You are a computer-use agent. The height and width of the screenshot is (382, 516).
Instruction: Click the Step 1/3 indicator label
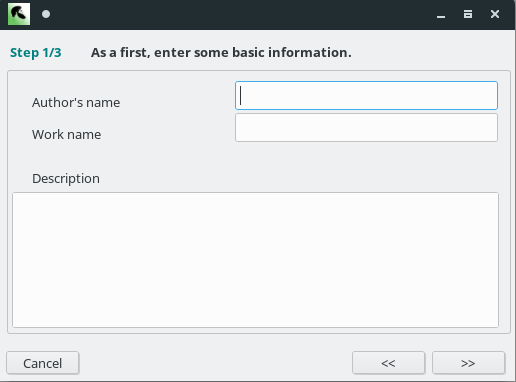point(36,53)
